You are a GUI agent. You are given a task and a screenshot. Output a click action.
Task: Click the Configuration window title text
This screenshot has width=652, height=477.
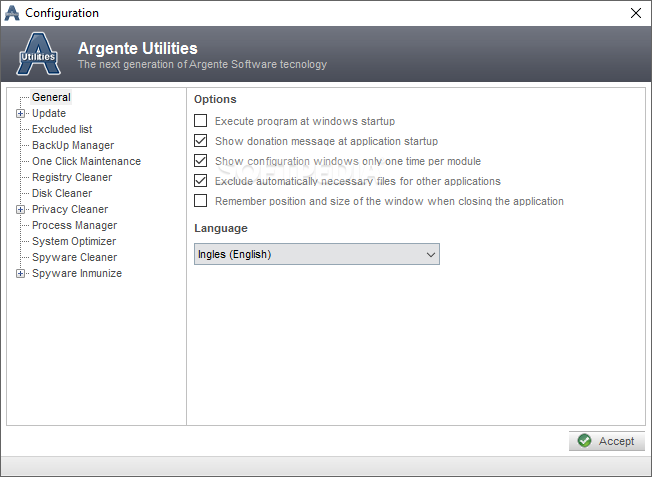[62, 13]
